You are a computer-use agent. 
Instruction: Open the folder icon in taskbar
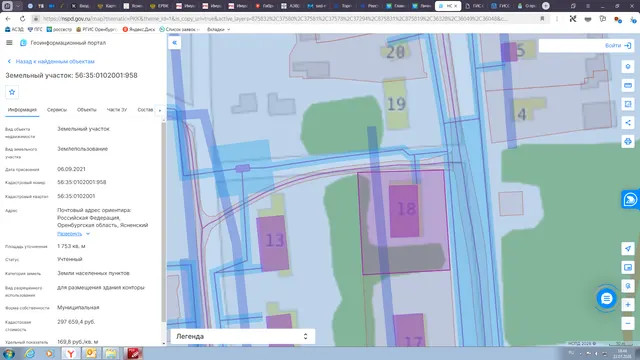click(x=110, y=353)
